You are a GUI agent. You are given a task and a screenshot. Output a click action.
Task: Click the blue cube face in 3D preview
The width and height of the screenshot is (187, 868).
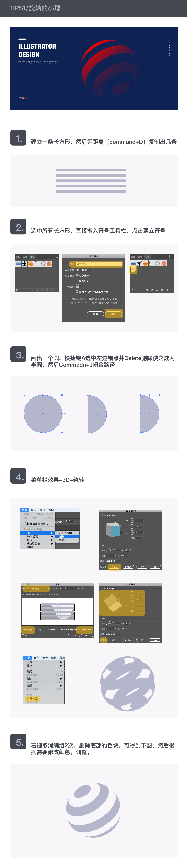tap(116, 531)
